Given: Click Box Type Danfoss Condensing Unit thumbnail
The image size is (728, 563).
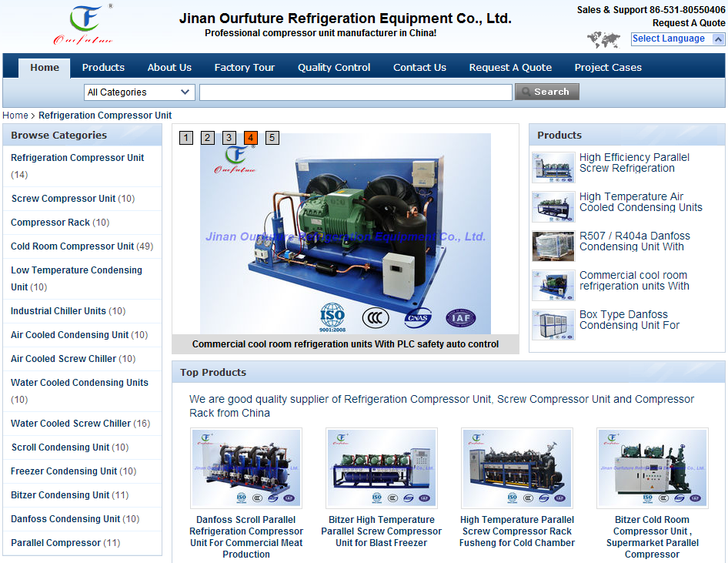Looking at the screenshot, I should pos(553,325).
